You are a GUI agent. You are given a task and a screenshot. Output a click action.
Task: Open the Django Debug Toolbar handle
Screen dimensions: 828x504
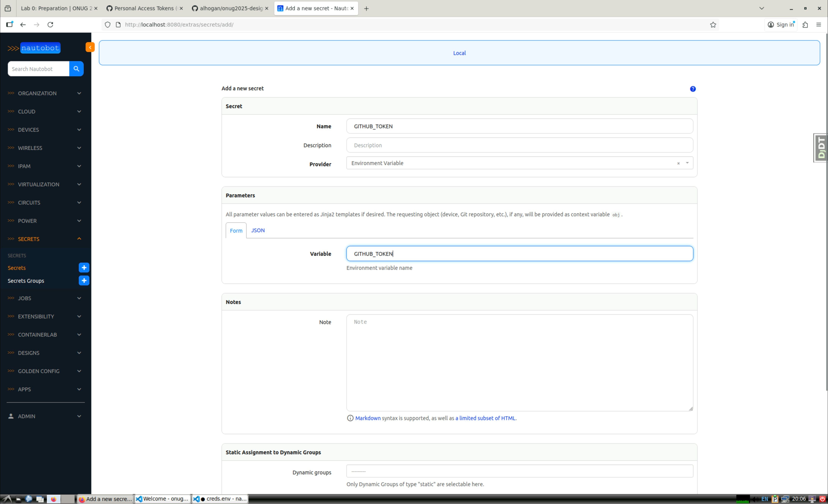821,148
